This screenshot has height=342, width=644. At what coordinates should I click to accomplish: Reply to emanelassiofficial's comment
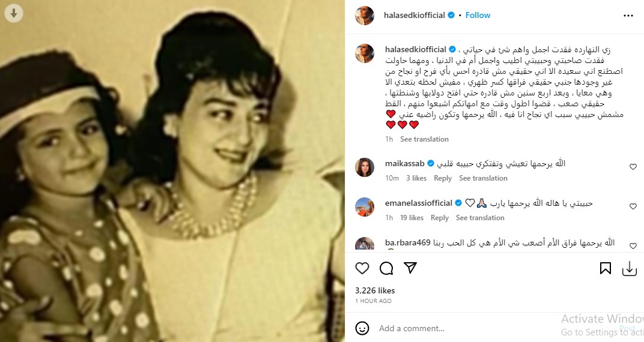point(440,218)
